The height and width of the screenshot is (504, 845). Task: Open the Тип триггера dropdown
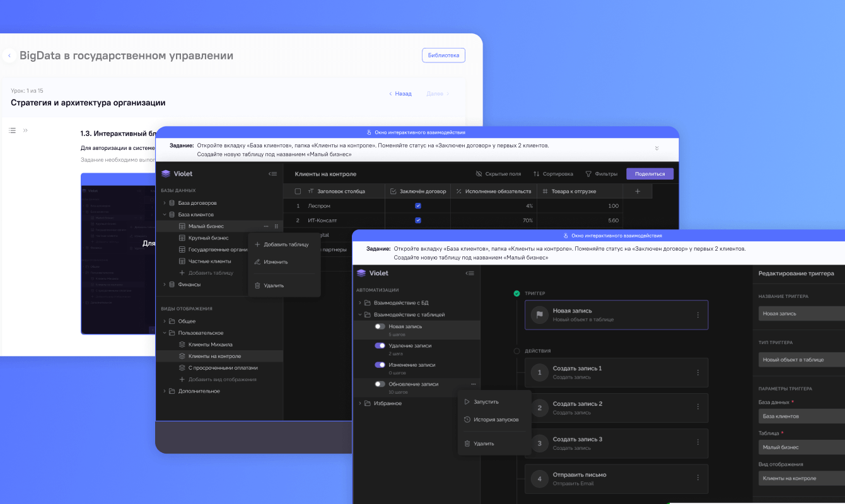tap(801, 360)
